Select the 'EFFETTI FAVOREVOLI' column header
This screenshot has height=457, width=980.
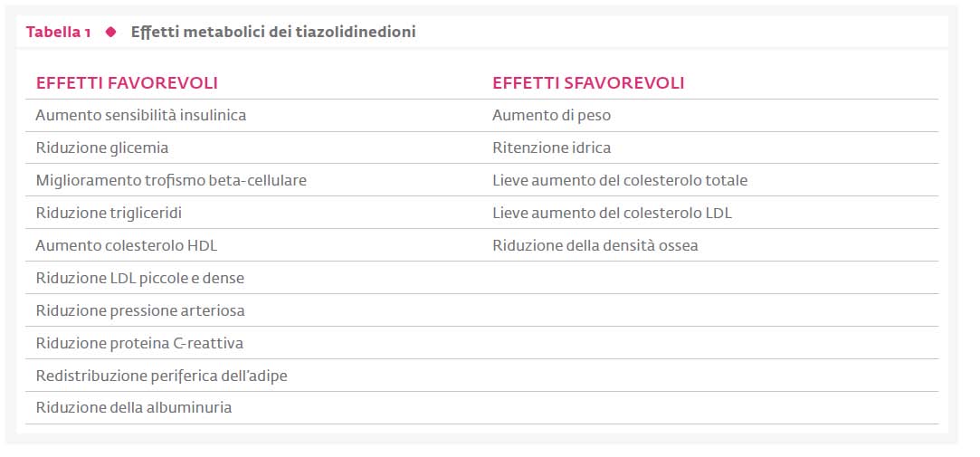(x=127, y=83)
